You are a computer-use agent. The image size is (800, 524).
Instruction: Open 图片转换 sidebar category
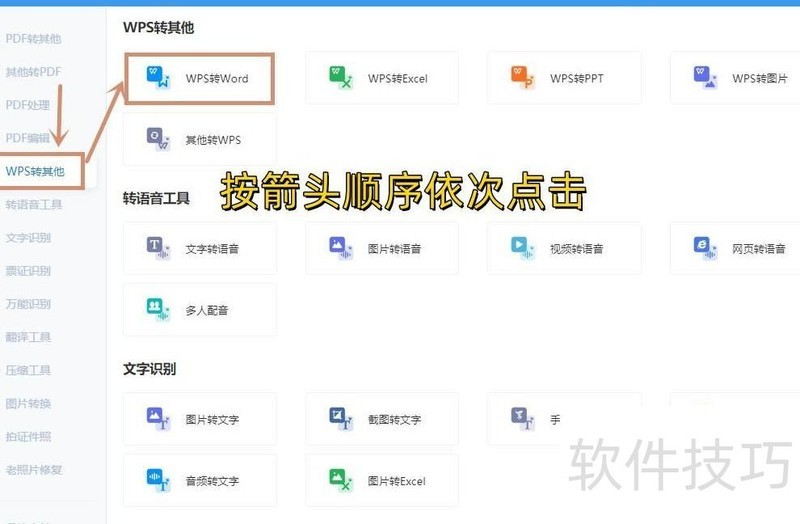click(28, 404)
